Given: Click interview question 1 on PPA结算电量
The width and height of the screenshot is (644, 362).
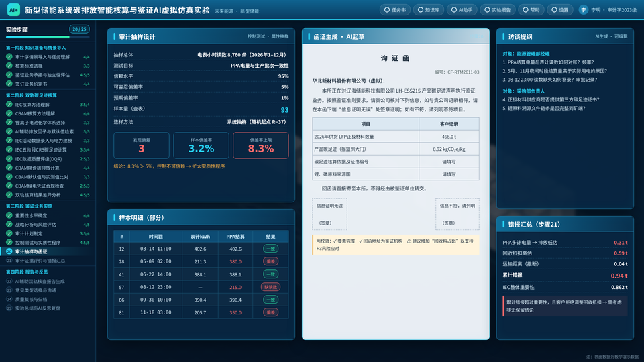Looking at the screenshot, I should (548, 62).
